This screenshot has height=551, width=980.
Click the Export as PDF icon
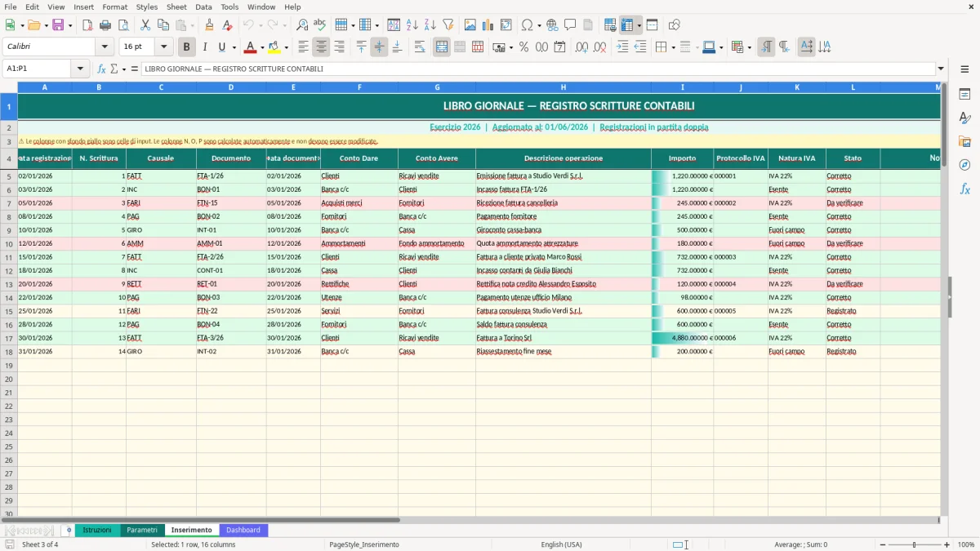point(87,25)
